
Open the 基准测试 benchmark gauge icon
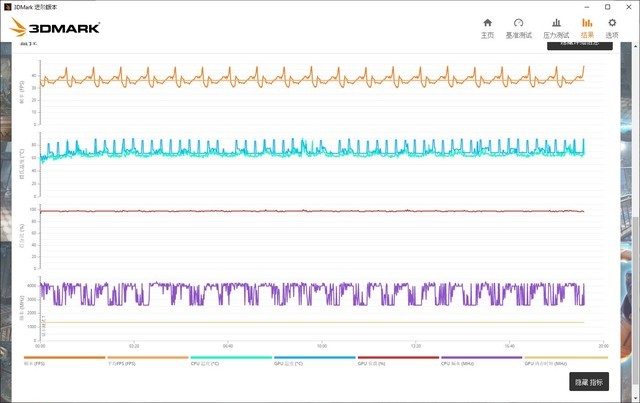[518, 27]
